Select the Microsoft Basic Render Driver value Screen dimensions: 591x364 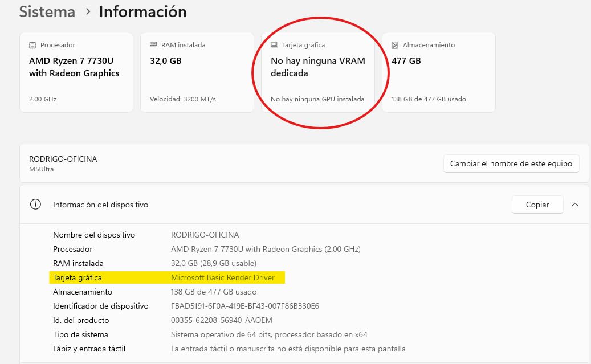(223, 278)
